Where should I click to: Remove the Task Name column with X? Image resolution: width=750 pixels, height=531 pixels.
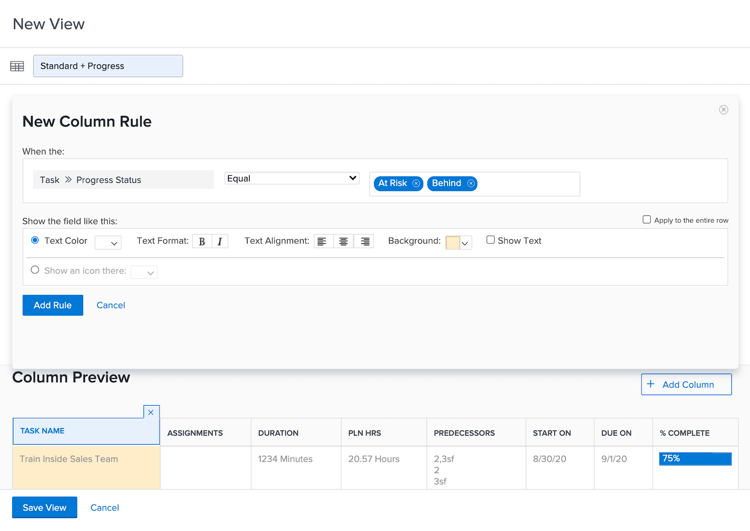pyautogui.click(x=151, y=412)
